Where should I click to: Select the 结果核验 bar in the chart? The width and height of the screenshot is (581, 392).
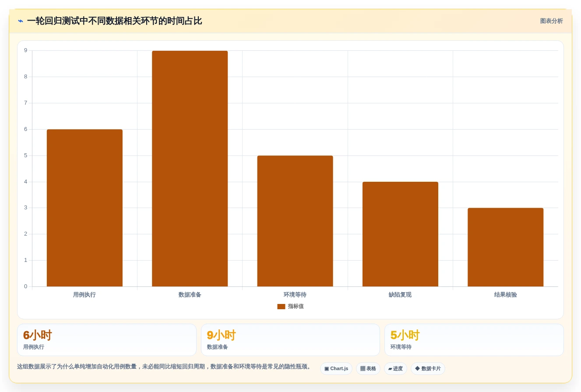(x=505, y=247)
